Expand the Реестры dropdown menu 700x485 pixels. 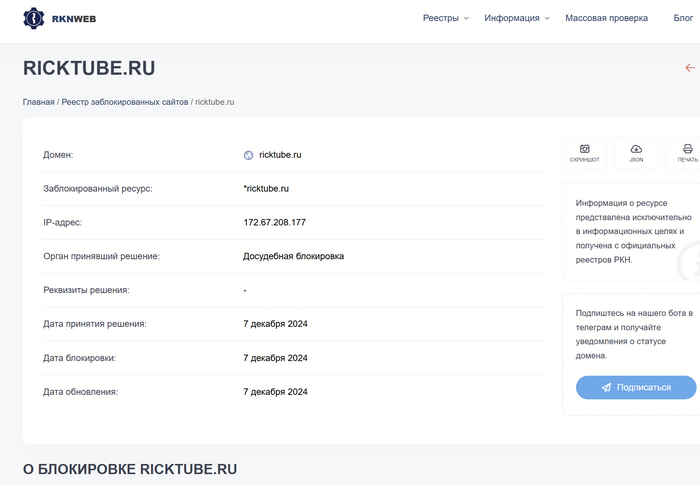pos(445,18)
